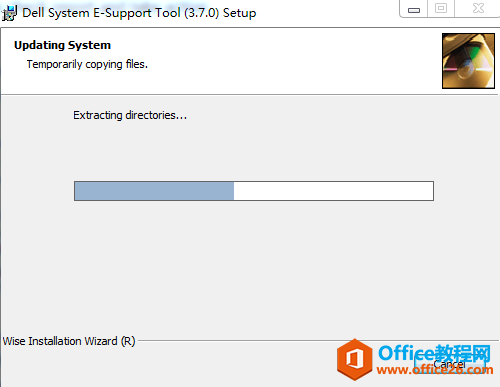Minimize the Dell E-Support Tool setup window

[x=414, y=9]
